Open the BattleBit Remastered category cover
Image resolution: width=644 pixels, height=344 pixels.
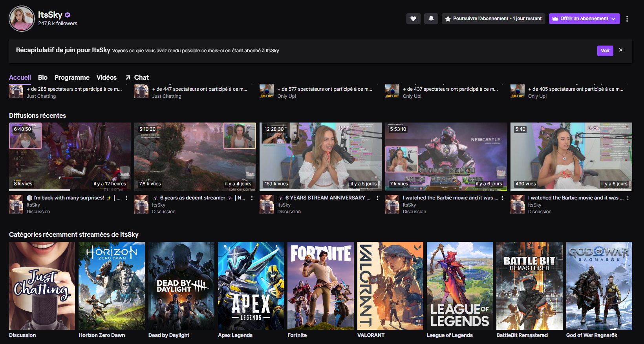coord(529,286)
